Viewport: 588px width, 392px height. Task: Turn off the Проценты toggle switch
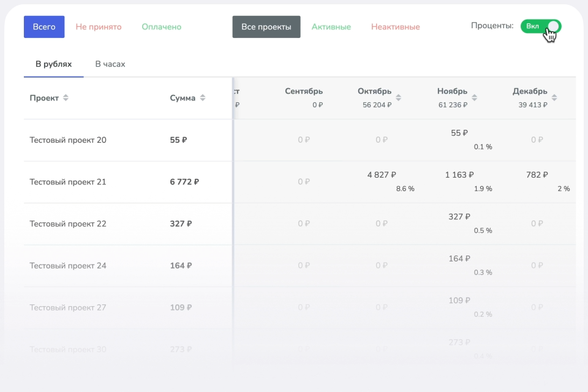tap(541, 26)
